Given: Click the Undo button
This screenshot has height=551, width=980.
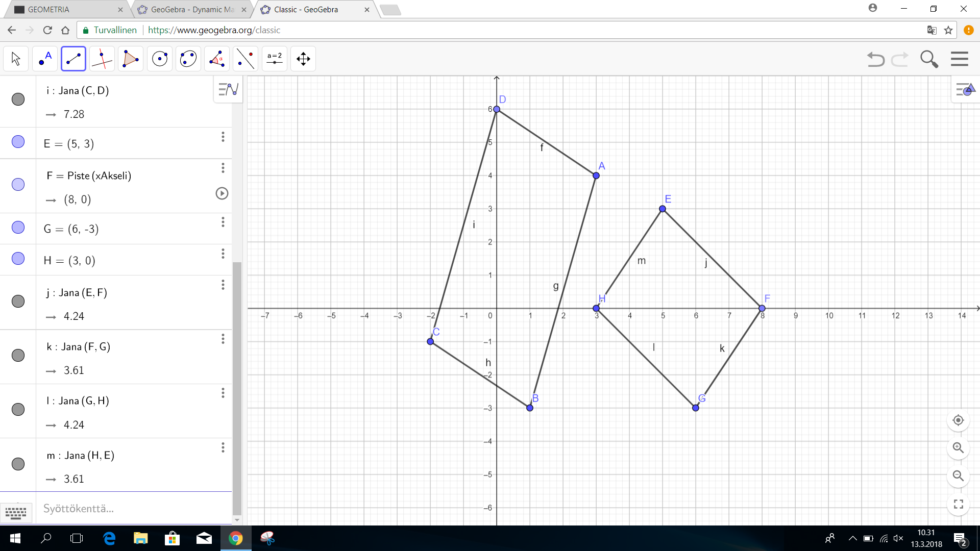Looking at the screenshot, I should [875, 59].
